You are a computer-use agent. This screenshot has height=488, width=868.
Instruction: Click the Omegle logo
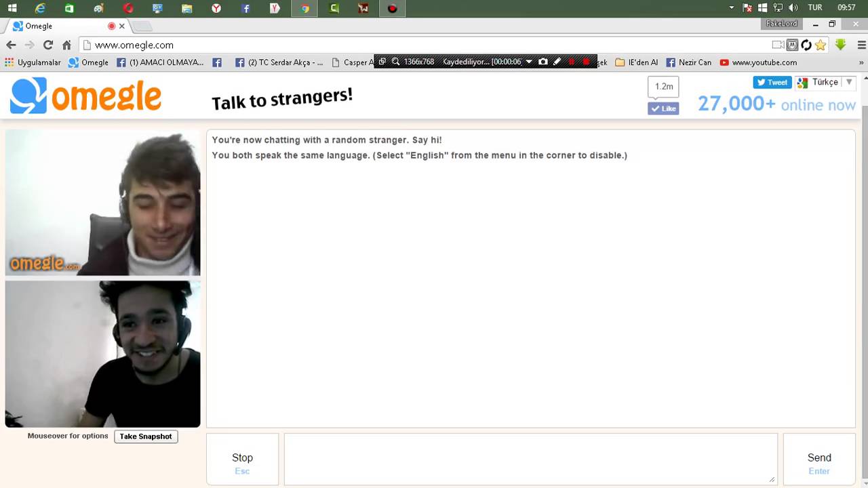click(85, 96)
